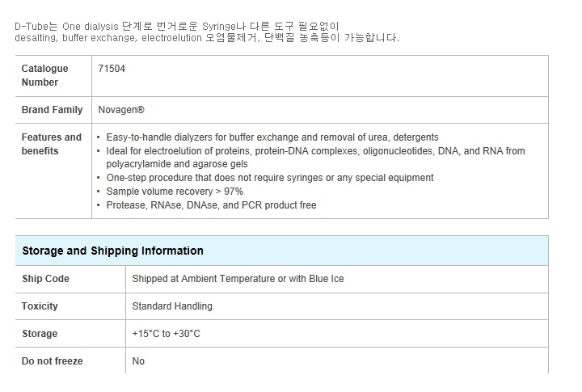Image resolution: width=582 pixels, height=392 pixels.
Task: Click the Do not freeze label
Action: click(x=53, y=361)
